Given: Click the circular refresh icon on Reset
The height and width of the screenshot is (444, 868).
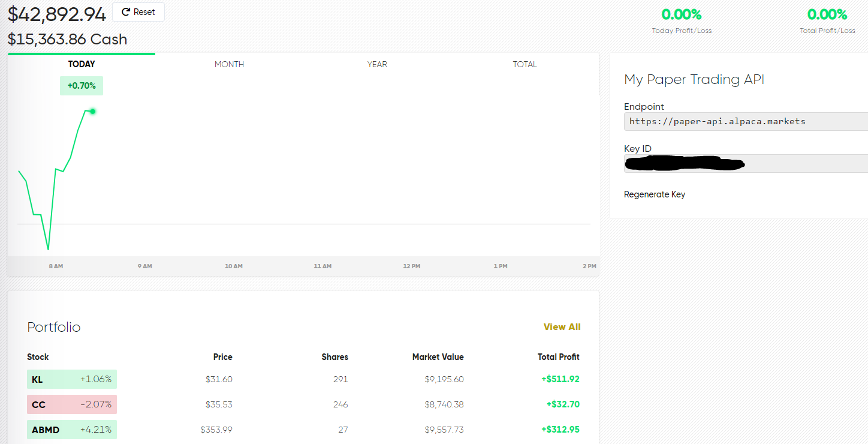Looking at the screenshot, I should [125, 11].
